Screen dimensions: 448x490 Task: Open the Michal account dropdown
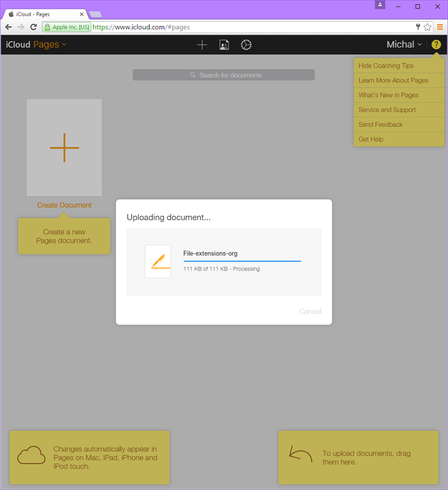point(404,44)
